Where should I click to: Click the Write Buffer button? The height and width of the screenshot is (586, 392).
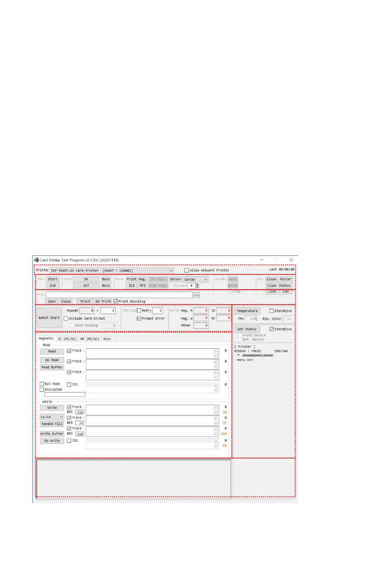pos(52,434)
